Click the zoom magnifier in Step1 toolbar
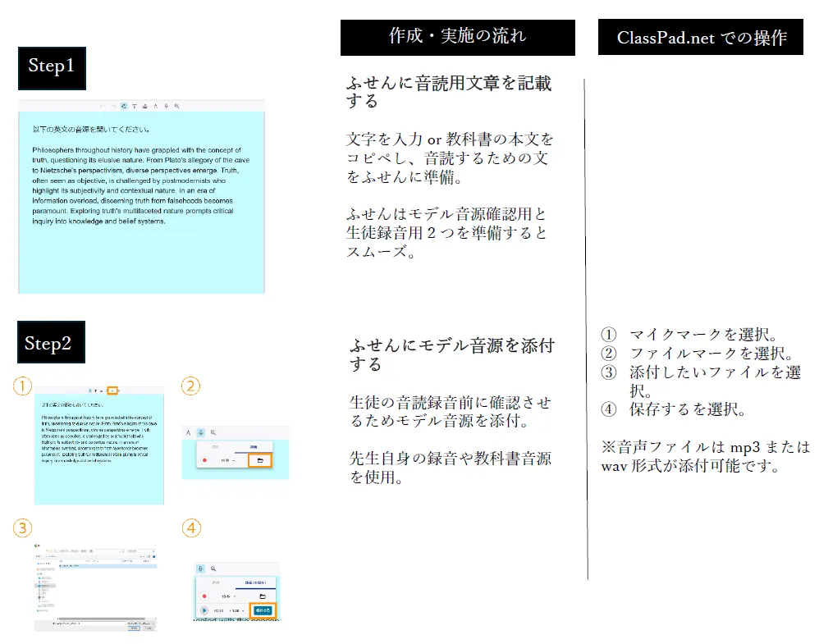The image size is (819, 644). 176,106
